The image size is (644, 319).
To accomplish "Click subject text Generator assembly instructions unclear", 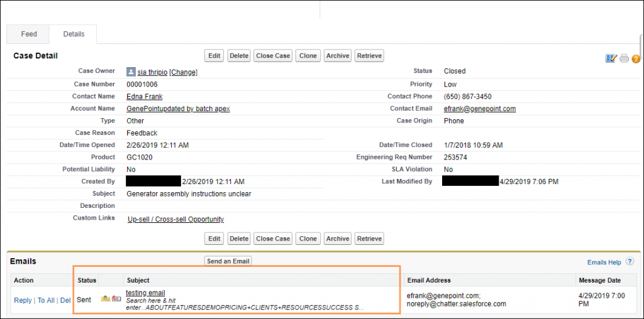I will (x=189, y=194).
